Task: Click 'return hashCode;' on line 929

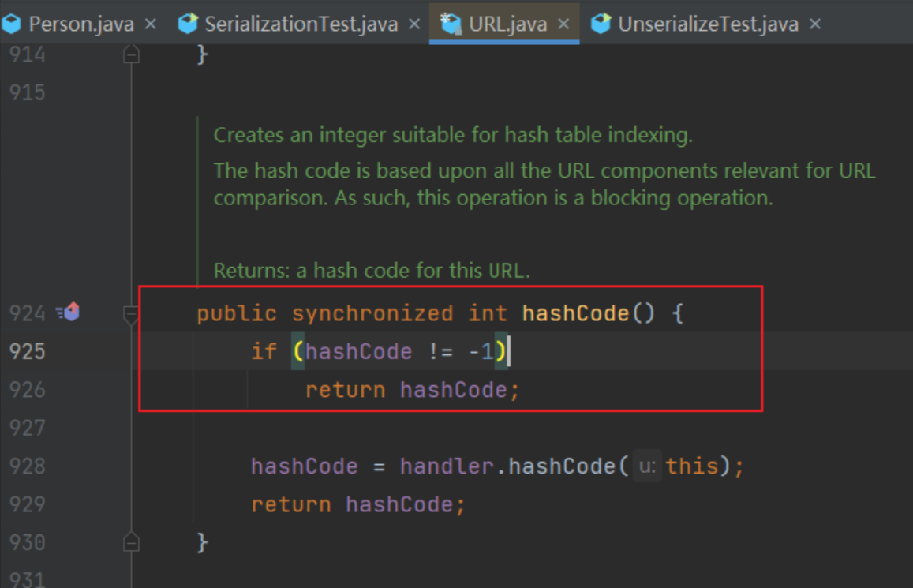Action: pos(358,505)
